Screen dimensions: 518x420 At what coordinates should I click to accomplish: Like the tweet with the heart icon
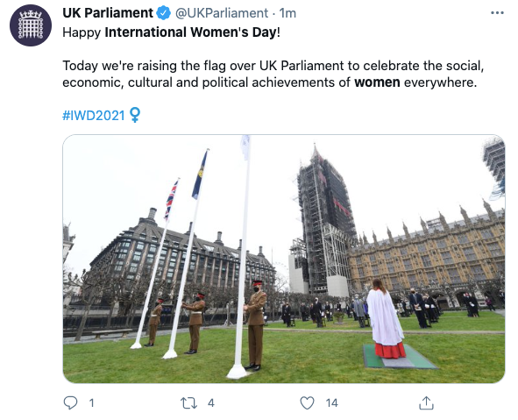point(307,402)
